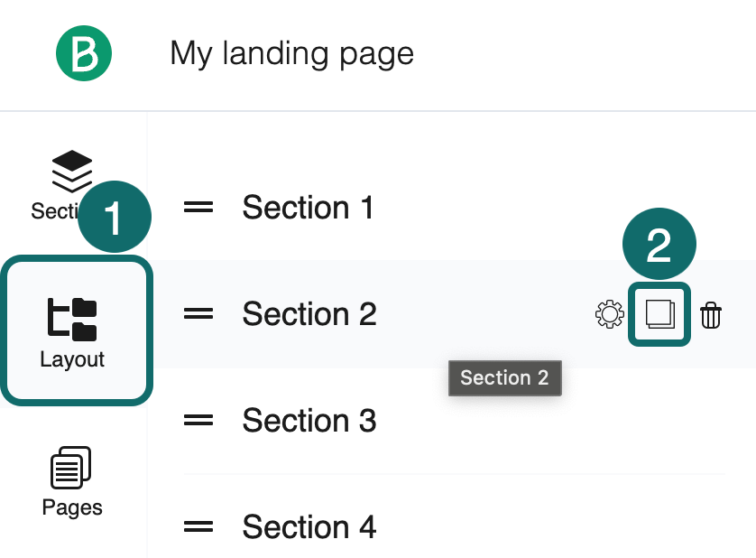Open Section 2 settings gear
Image resolution: width=756 pixels, height=558 pixels.
[x=610, y=314]
